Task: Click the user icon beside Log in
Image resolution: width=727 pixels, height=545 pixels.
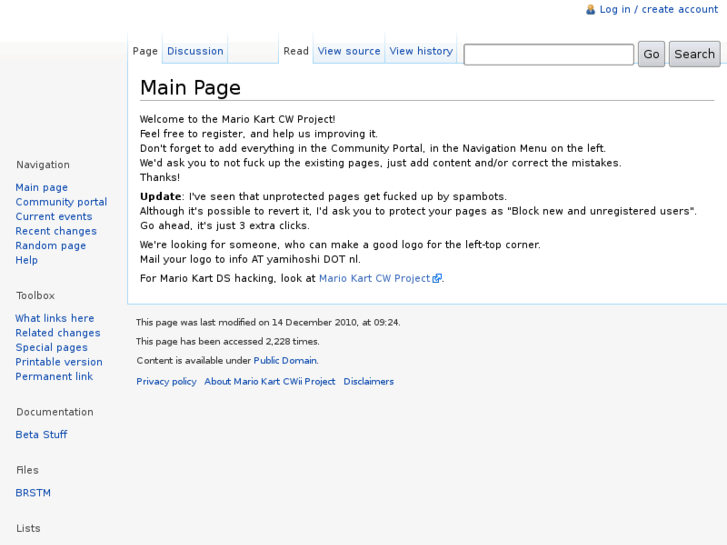Action: [x=590, y=9]
